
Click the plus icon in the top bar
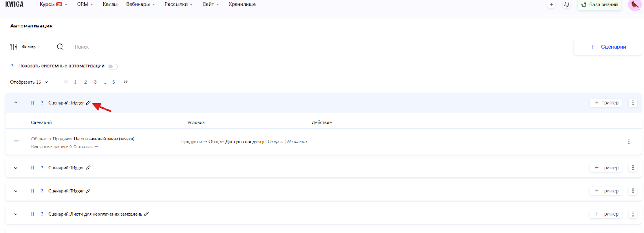551,4
